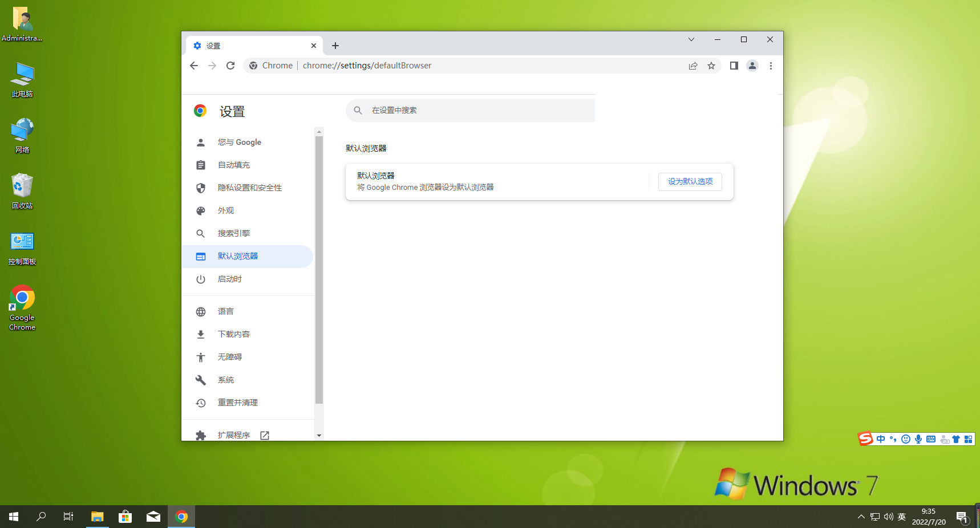Open 下载内容 settings section
980x528 pixels.
[x=247, y=334]
